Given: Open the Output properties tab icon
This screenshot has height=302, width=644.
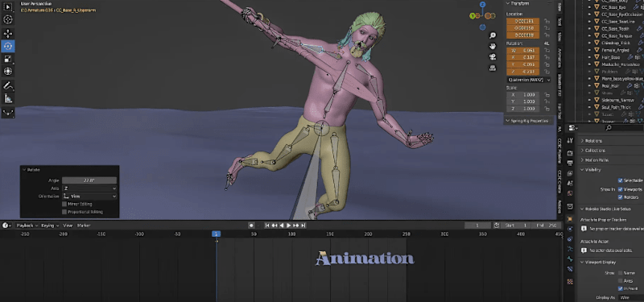Looking at the screenshot, I should (x=570, y=163).
